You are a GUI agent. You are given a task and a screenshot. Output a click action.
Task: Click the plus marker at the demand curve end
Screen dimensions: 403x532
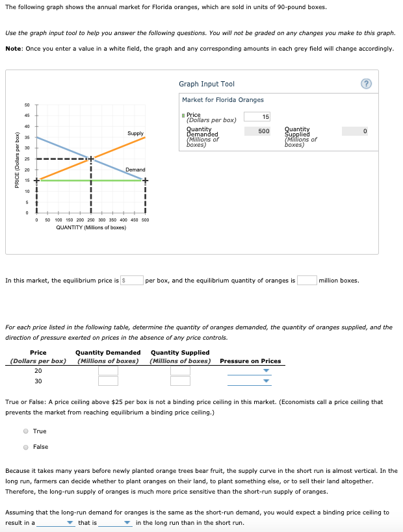tap(146, 181)
